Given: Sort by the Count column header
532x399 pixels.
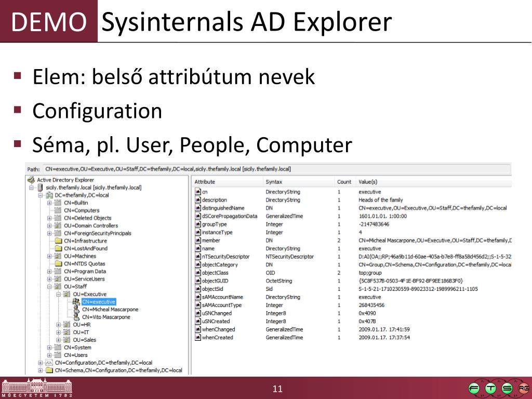Looking at the screenshot, I should coord(345,182).
